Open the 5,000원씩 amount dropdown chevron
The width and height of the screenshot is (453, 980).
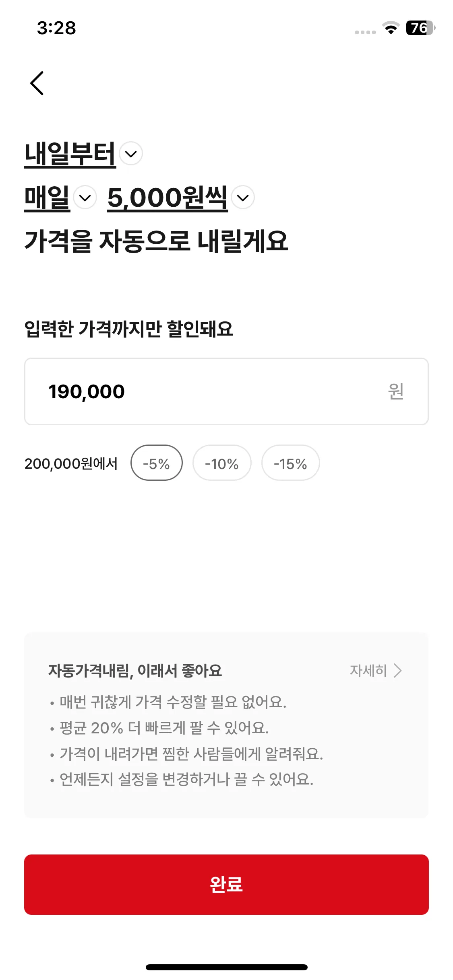point(243,198)
